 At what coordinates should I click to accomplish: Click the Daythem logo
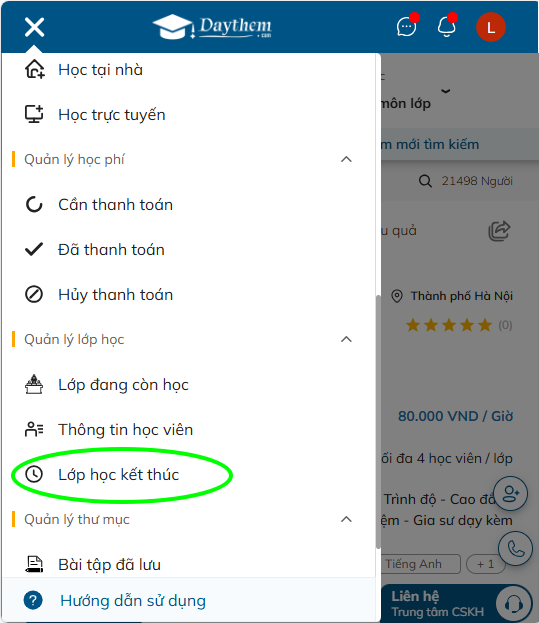click(x=213, y=27)
